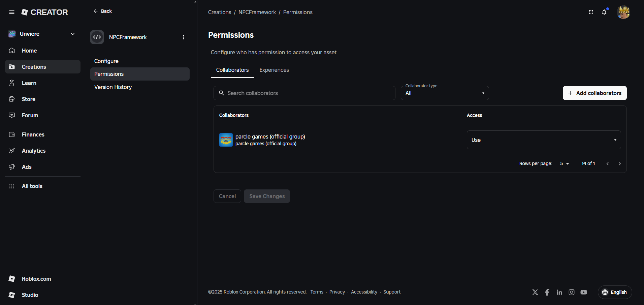644x305 pixels.
Task: Click the Store storefront icon
Action: point(12,99)
